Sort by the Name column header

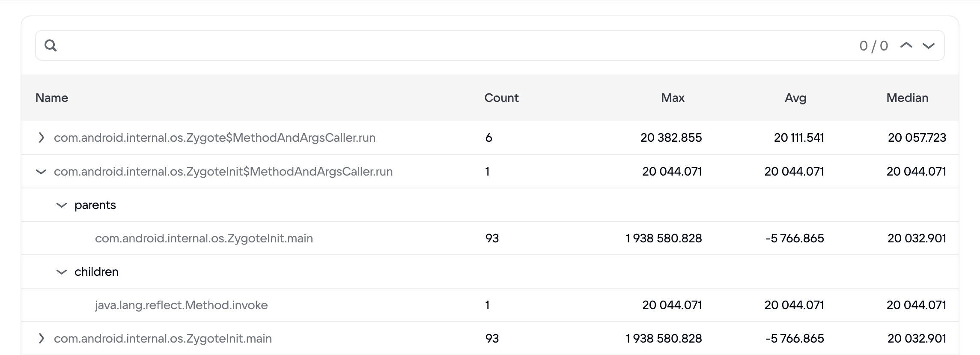[52, 98]
